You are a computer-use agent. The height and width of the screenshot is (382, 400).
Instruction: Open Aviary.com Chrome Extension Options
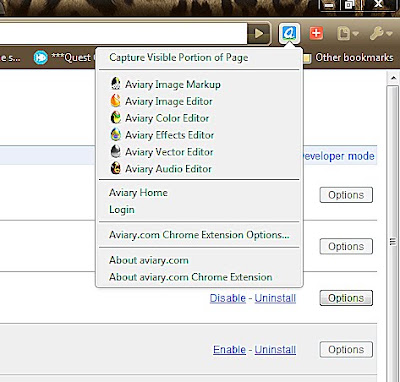coord(199,235)
